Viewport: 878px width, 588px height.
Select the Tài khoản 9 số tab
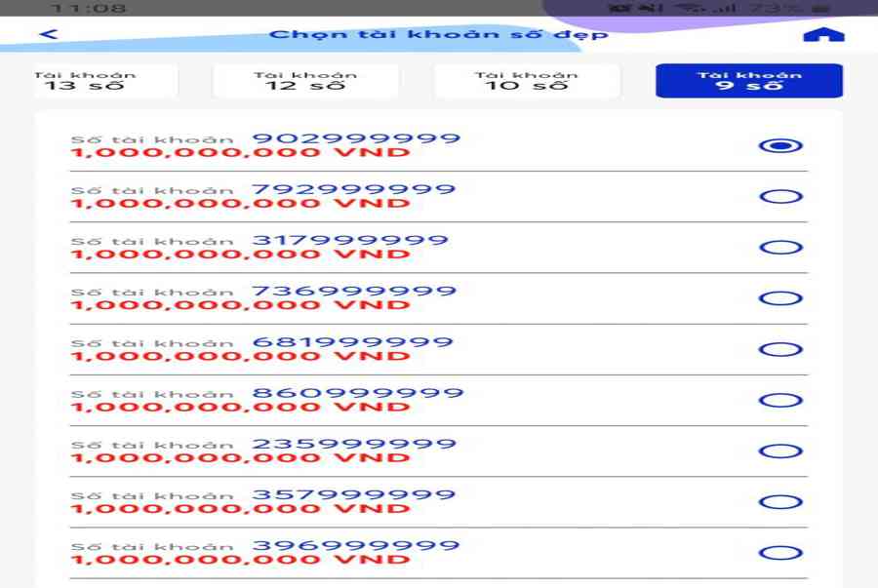(x=748, y=81)
